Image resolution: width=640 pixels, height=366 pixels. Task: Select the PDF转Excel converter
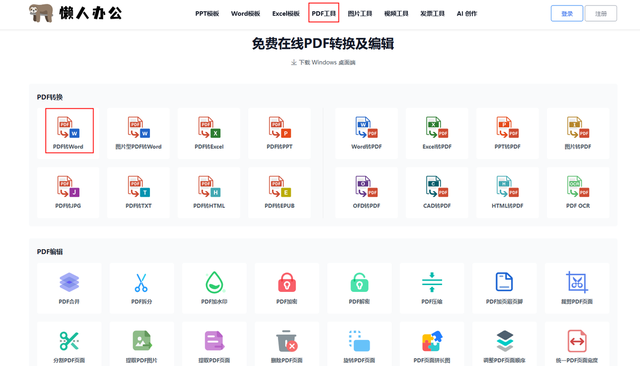click(209, 133)
